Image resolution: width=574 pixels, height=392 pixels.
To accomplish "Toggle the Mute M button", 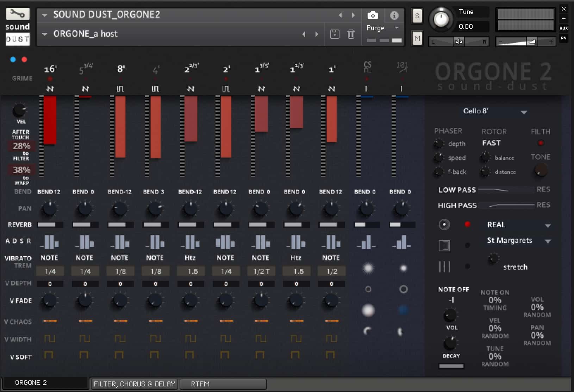I will pyautogui.click(x=417, y=38).
